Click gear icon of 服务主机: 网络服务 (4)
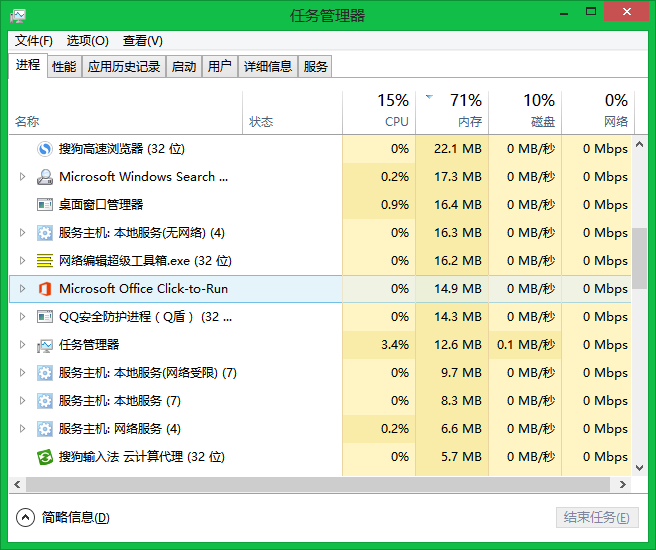The height and width of the screenshot is (550, 656). pyautogui.click(x=45, y=429)
